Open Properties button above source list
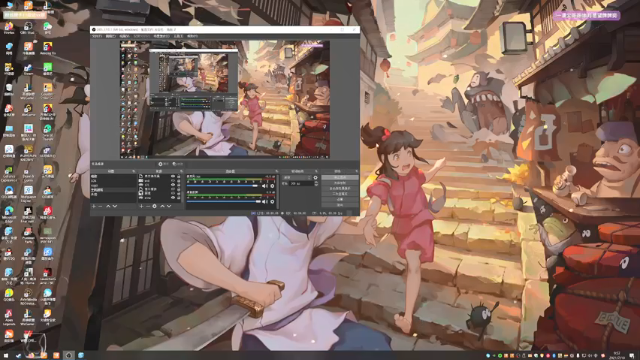The image size is (640, 360). point(164,164)
